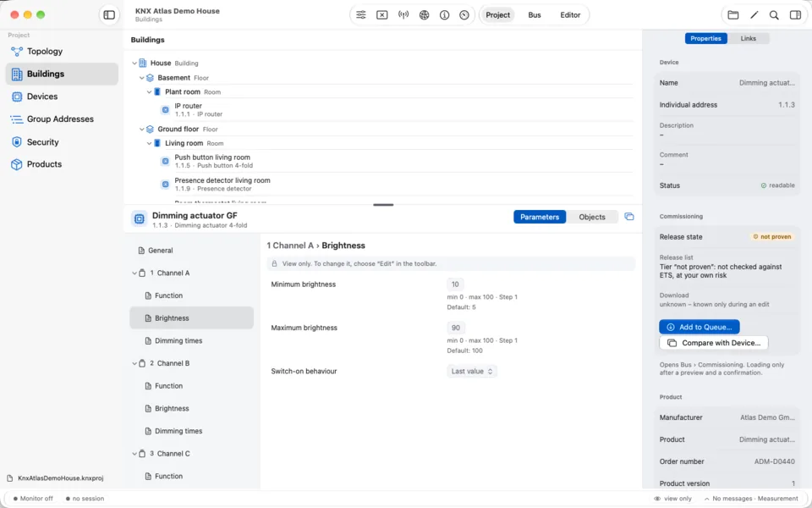Click the Compare with Device button
812x508 pixels.
click(x=714, y=343)
